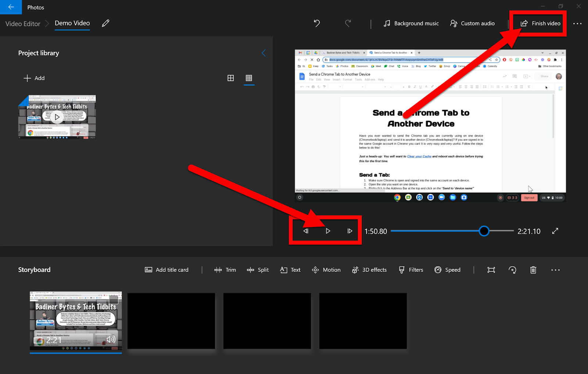Screen dimensions: 588x374
Task: Step back one frame
Action: pyautogui.click(x=306, y=231)
